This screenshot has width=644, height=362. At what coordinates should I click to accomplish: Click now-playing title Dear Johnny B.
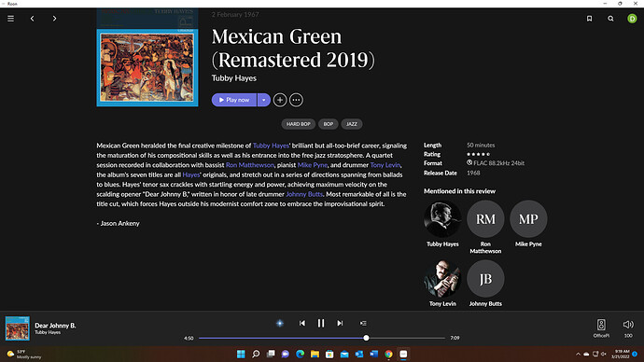click(x=55, y=326)
